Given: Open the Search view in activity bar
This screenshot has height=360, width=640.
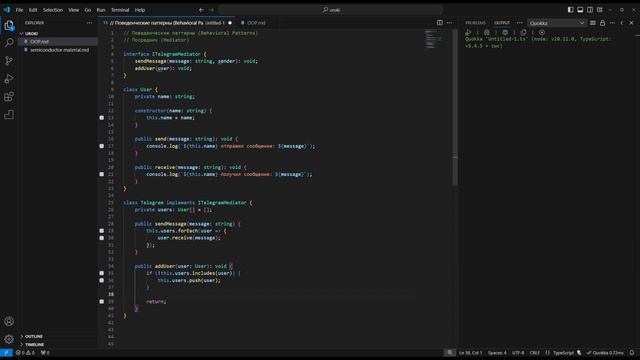Looking at the screenshot, I should 9,43.
